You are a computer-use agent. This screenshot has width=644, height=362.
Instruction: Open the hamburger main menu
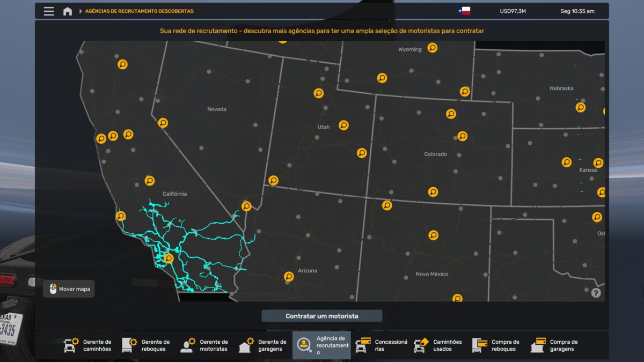(49, 11)
